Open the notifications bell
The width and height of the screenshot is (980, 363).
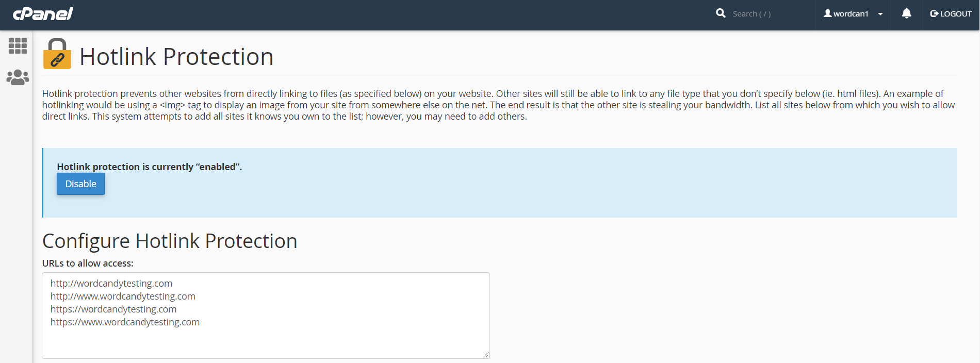pos(906,14)
